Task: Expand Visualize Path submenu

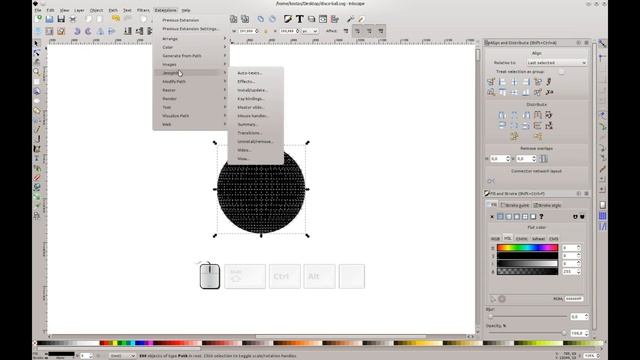Action: tap(191, 116)
